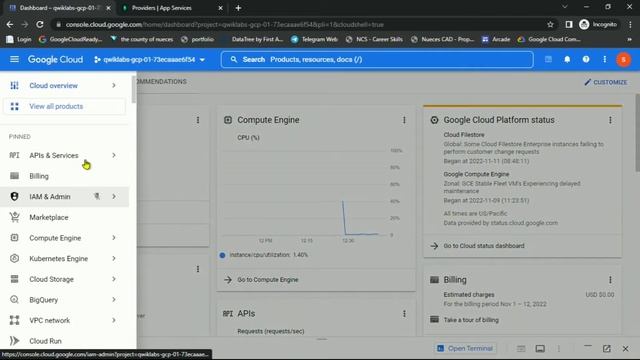Click the BigQuery sidebar icon
This screenshot has width=640, height=360.
[14, 300]
